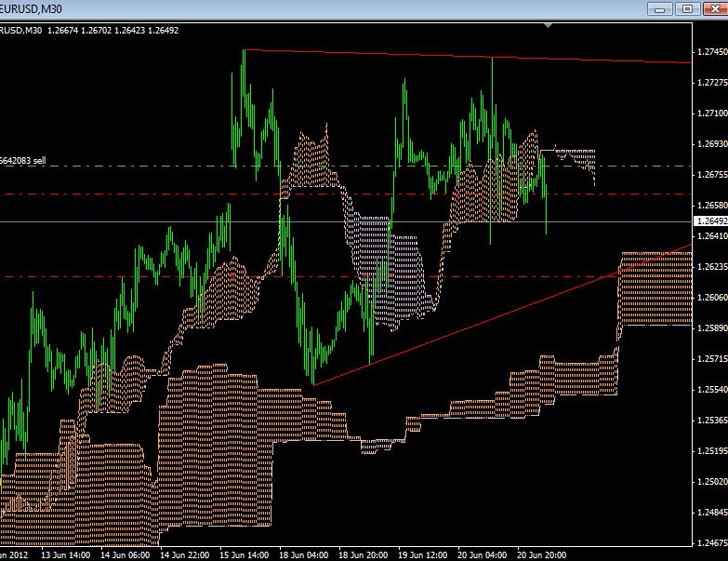This screenshot has height=561, width=728.
Task: Click the 1.24845 price scale label
Action: click(x=712, y=513)
